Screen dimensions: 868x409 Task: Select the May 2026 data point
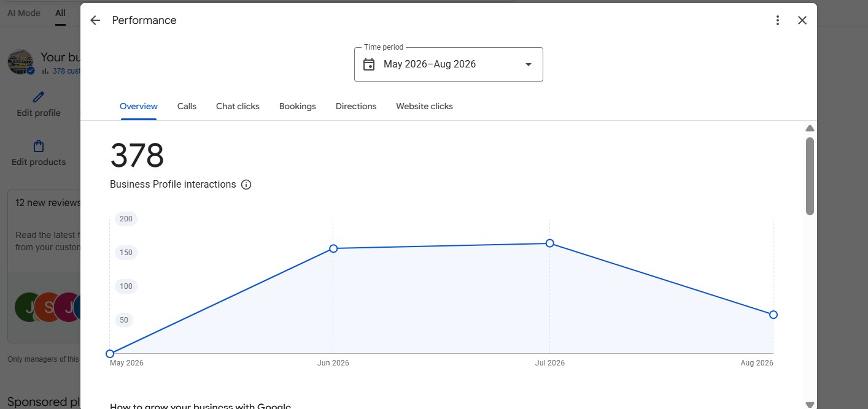point(110,354)
